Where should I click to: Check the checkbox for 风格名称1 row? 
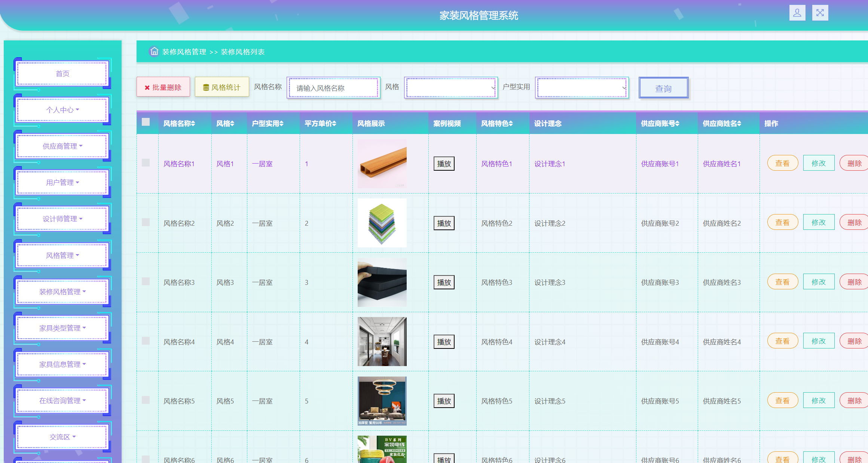(146, 164)
